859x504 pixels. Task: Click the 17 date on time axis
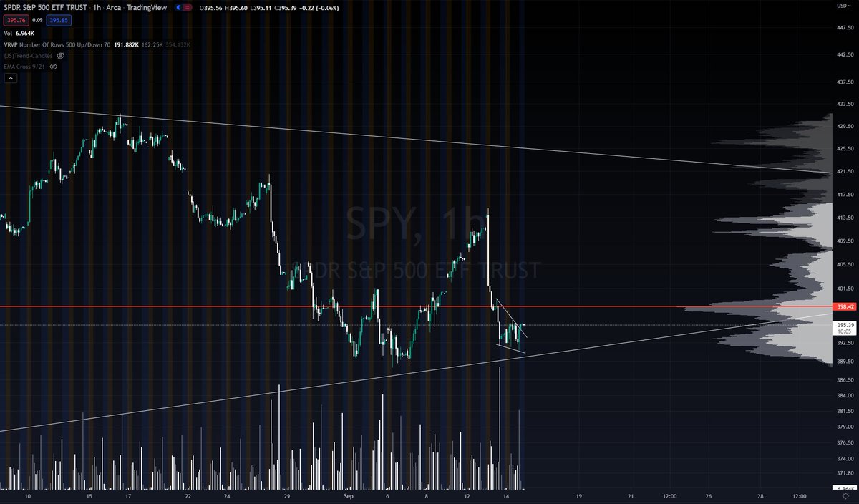(x=128, y=495)
